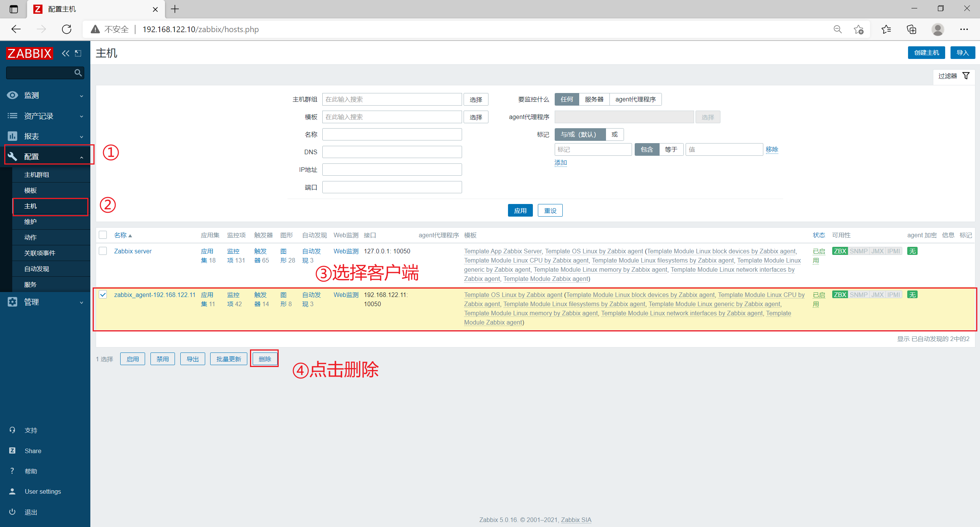Collapse the sidebar with double-chevron icon
The width and height of the screenshot is (980, 527).
pos(66,53)
